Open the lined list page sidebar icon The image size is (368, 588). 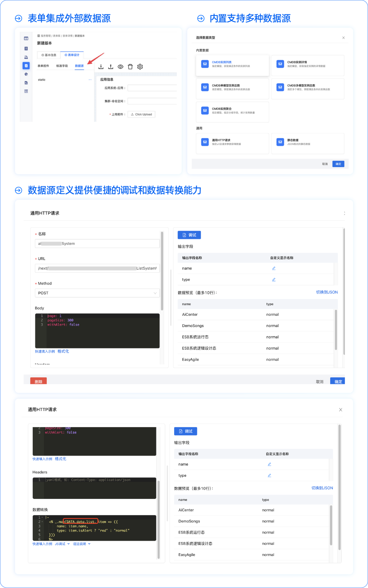pyautogui.click(x=26, y=49)
